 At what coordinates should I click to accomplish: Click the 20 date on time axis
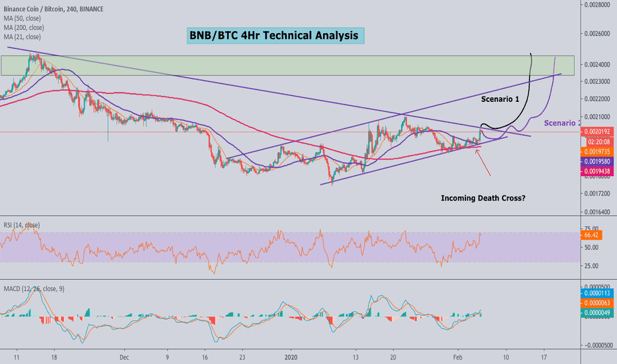pos(393,357)
